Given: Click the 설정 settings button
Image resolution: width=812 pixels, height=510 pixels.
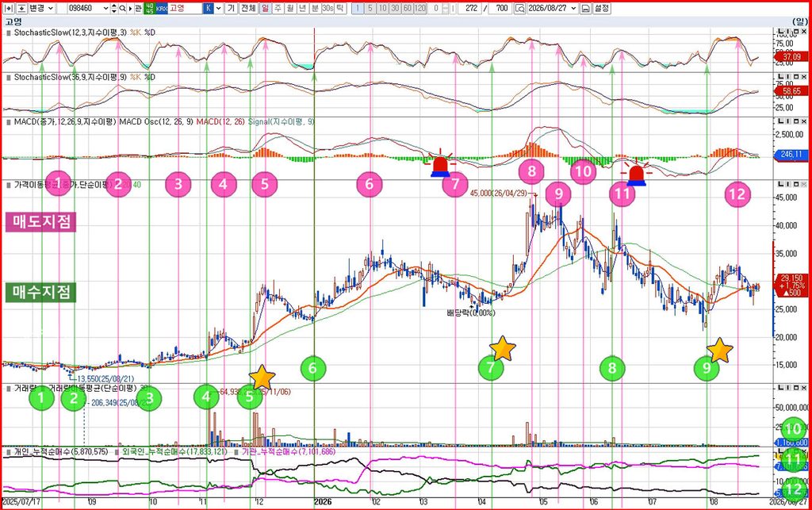Looking at the screenshot, I should pyautogui.click(x=601, y=8).
